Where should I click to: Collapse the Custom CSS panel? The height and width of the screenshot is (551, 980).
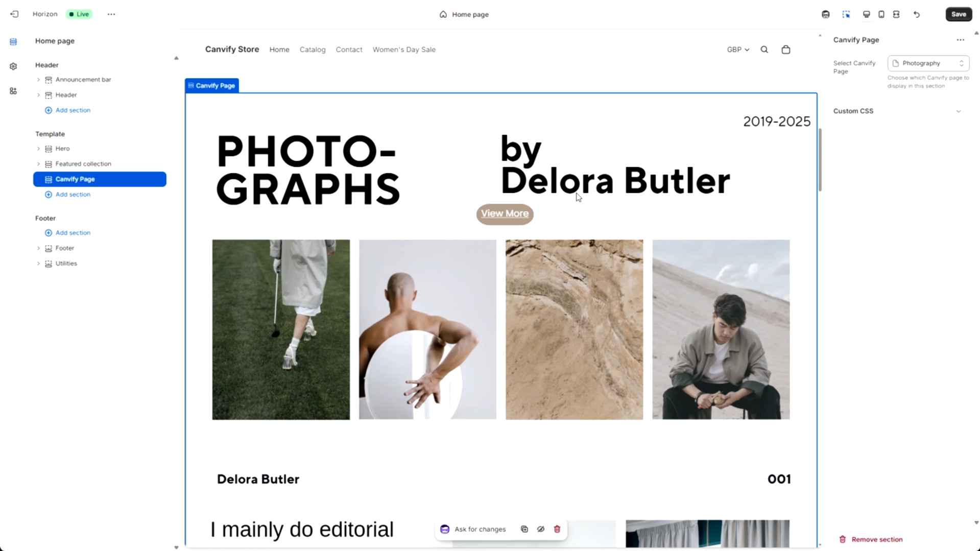[958, 111]
